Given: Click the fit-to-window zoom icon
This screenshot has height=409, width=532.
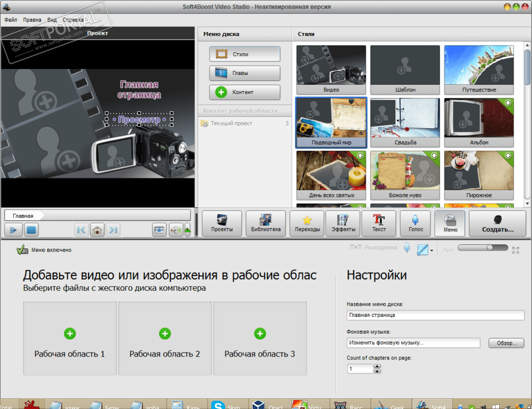Looking at the screenshot, I should [x=515, y=250].
